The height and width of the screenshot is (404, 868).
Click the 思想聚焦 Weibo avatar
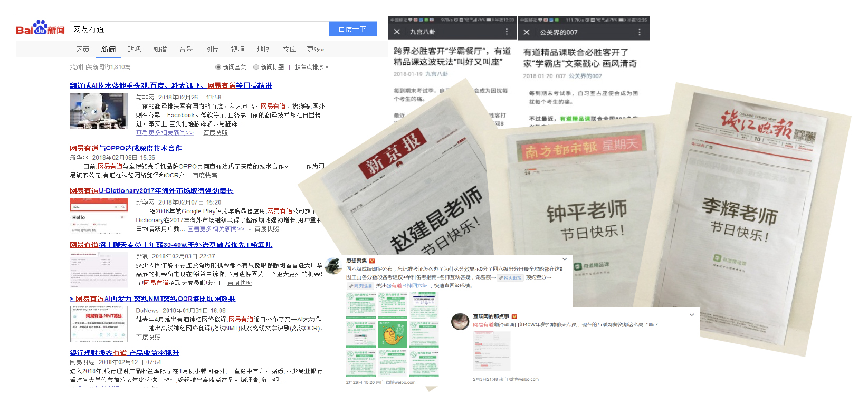coord(333,266)
